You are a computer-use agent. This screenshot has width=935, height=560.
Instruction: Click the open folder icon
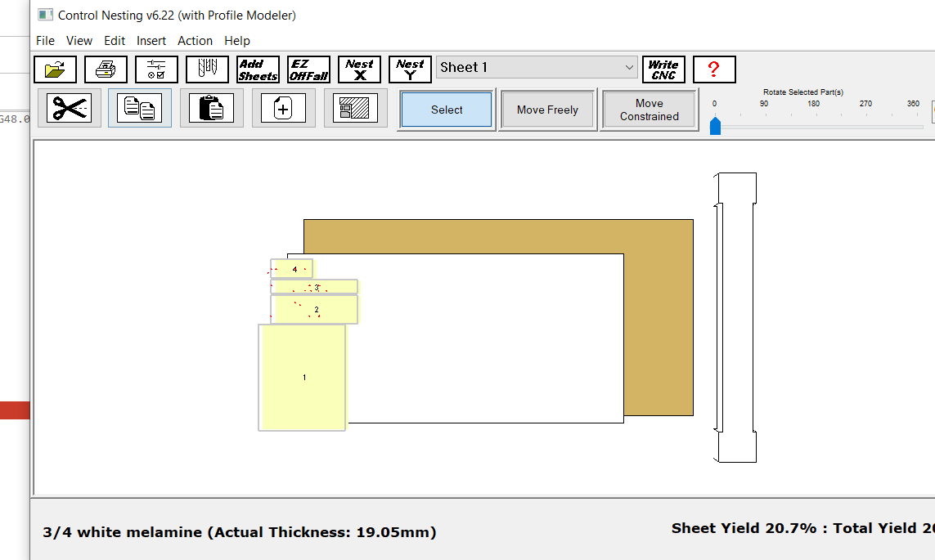56,69
